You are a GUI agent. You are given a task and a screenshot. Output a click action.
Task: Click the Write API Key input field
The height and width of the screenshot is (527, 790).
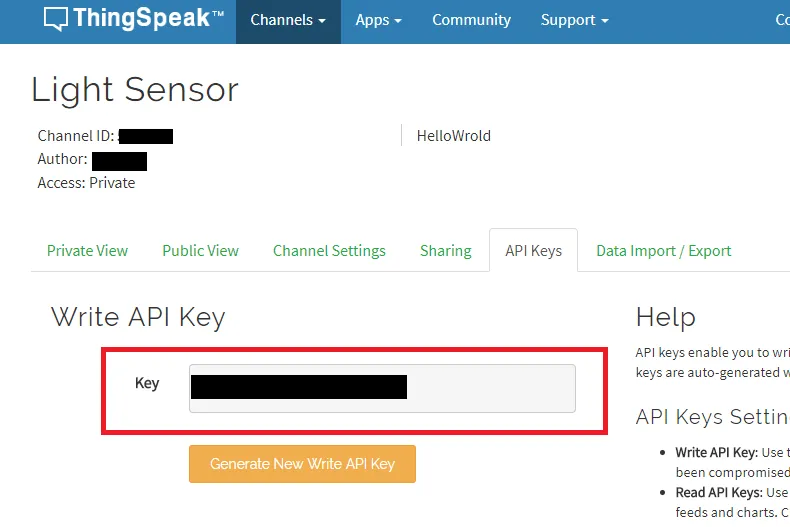click(x=382, y=388)
